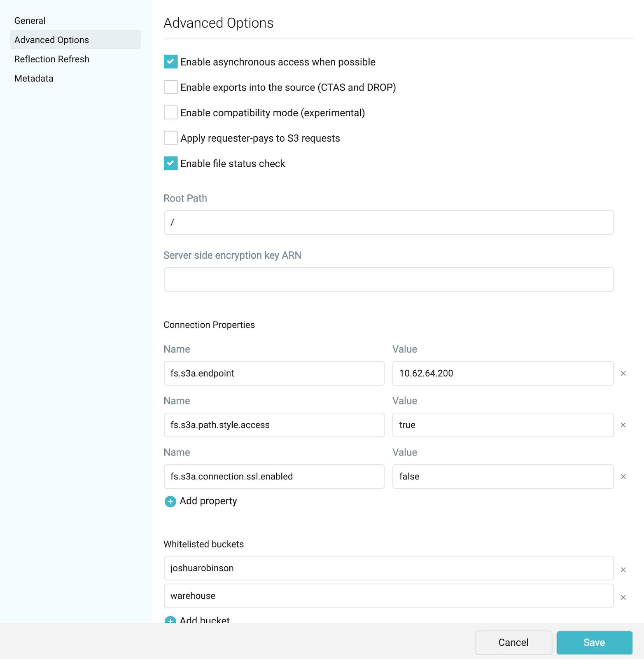Click the Server side encryption key ARN field

388,280
